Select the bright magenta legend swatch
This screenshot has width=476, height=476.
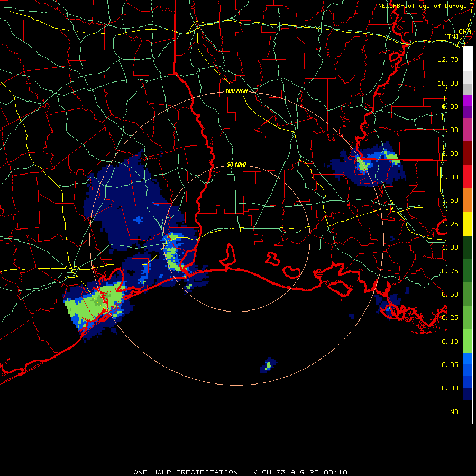467,100
